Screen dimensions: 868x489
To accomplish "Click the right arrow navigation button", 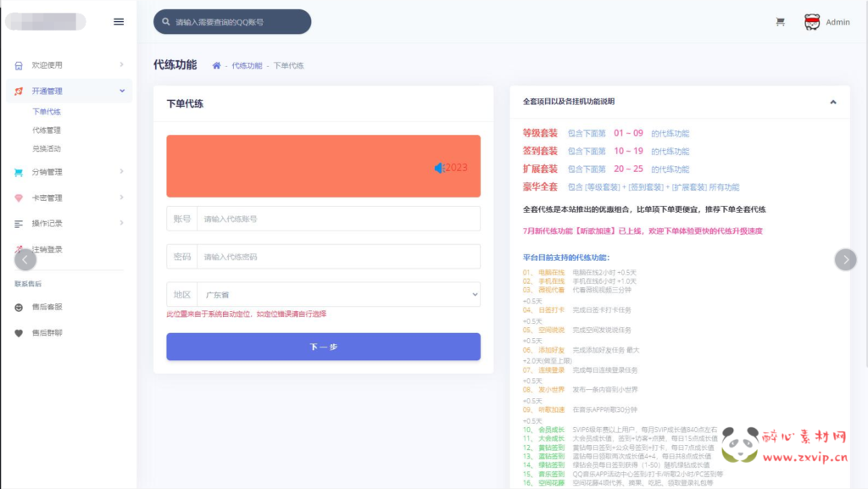I will [x=844, y=258].
